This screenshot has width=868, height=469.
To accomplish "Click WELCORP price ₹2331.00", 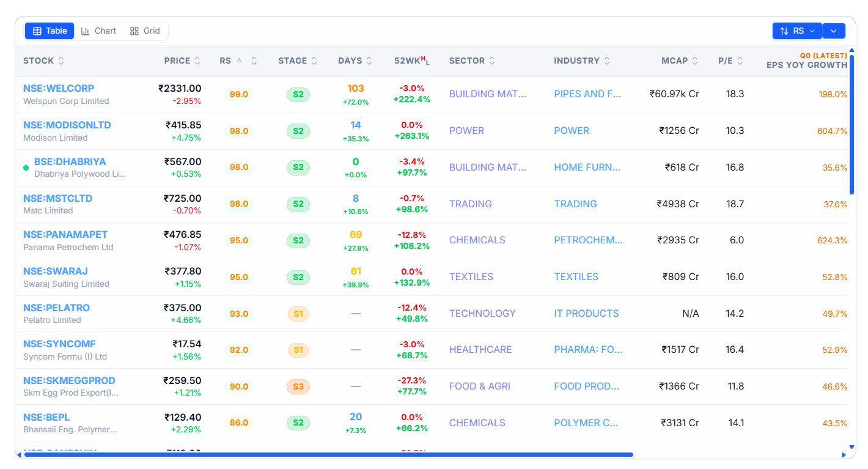I will click(x=180, y=89).
